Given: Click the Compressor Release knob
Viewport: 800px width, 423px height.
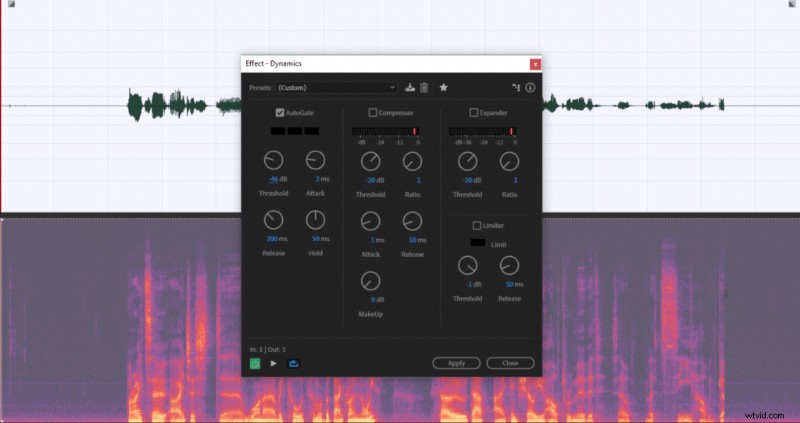Looking at the screenshot, I should coord(412,221).
